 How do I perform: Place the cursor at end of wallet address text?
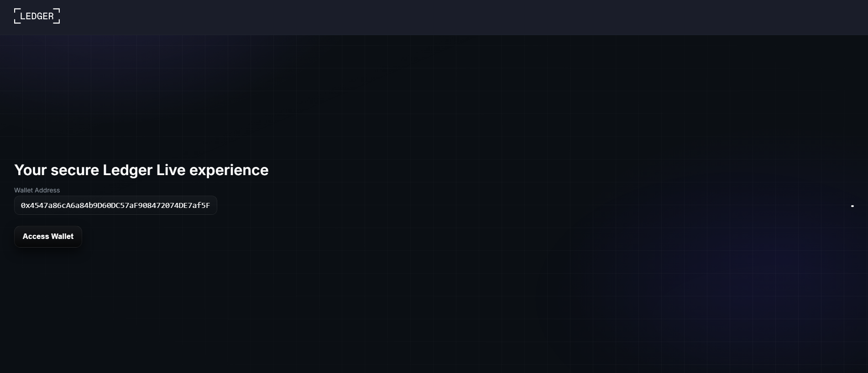210,205
